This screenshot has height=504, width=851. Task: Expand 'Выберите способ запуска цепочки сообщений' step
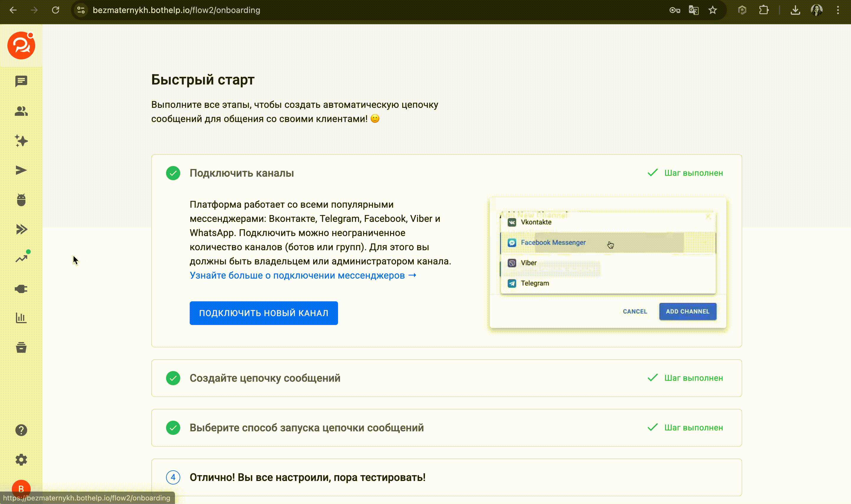[x=306, y=427]
